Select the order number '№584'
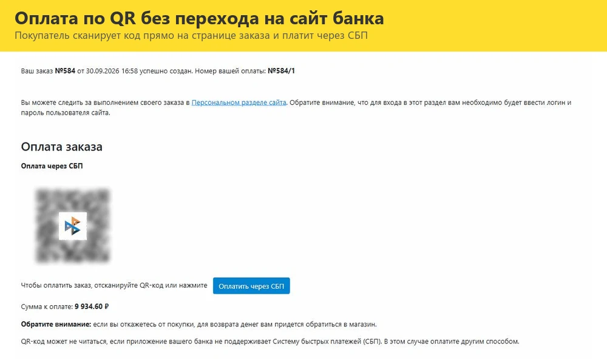Viewport: 607px width, 364px height. pos(65,71)
